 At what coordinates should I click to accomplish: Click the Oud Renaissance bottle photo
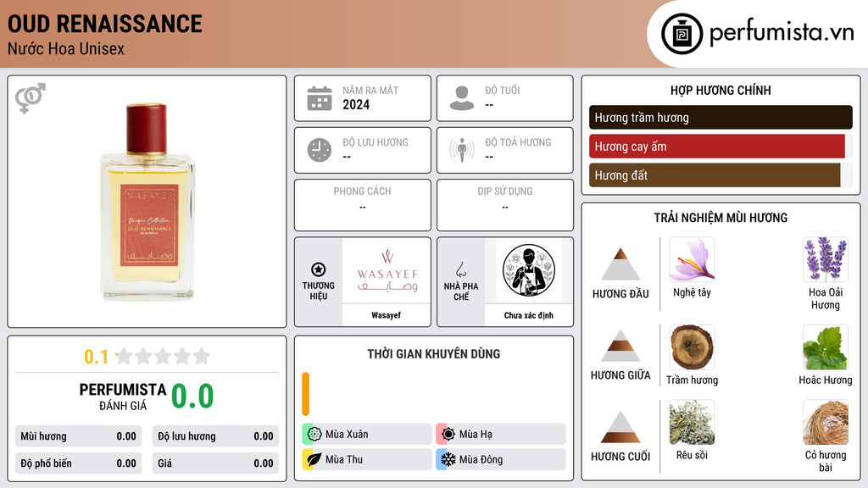(x=147, y=202)
